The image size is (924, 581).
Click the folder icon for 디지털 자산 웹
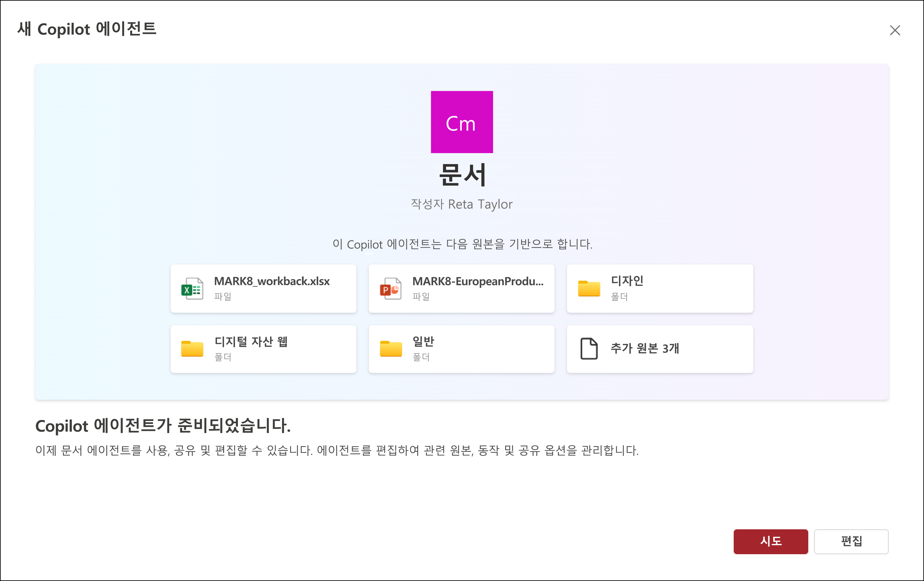(192, 349)
